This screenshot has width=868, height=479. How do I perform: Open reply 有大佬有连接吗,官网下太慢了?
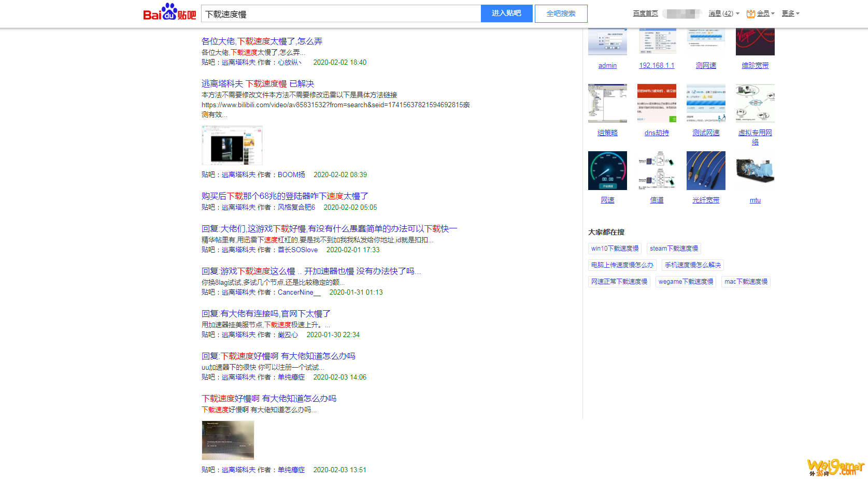point(266,313)
